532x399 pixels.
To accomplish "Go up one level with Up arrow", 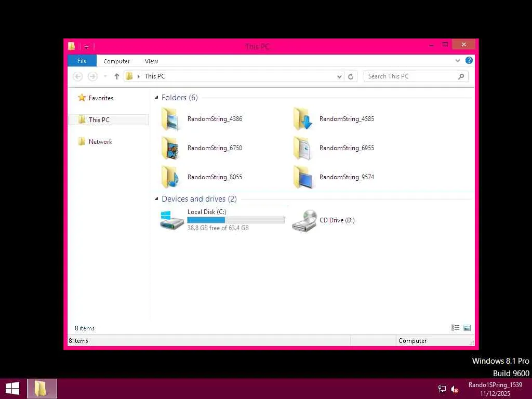I will pyautogui.click(x=117, y=76).
